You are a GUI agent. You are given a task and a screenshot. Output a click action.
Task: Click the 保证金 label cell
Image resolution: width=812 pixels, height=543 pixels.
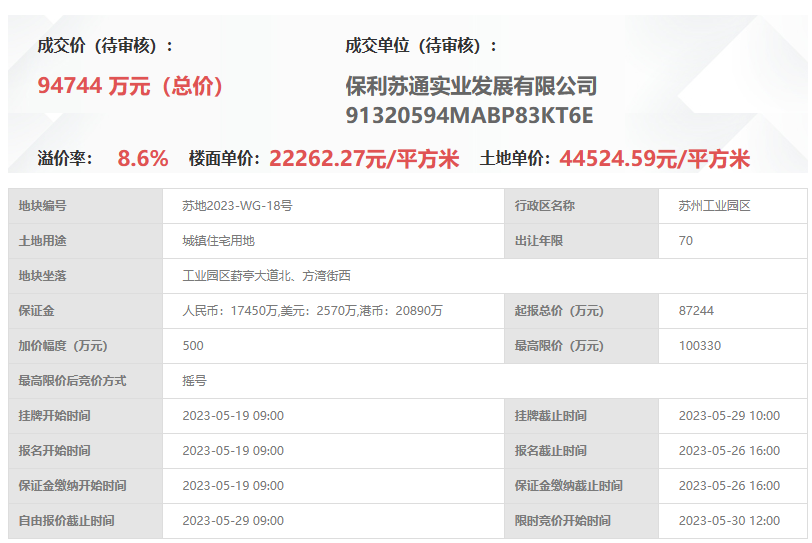tap(85, 311)
